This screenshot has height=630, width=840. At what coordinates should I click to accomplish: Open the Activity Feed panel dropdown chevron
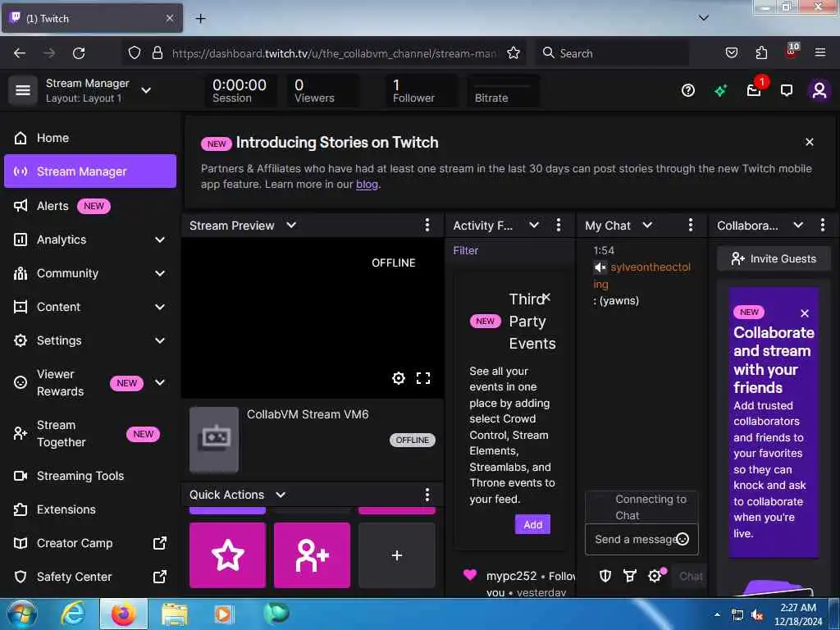pyautogui.click(x=534, y=225)
